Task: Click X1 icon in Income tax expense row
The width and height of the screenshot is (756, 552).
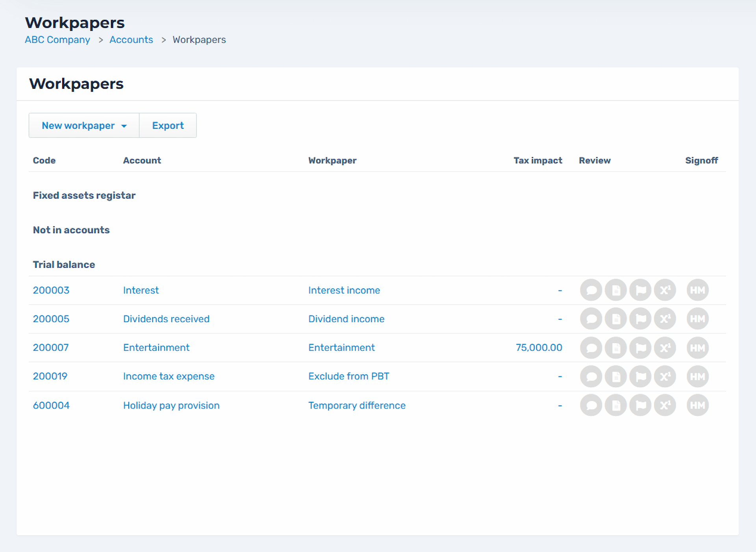Action: click(x=665, y=377)
